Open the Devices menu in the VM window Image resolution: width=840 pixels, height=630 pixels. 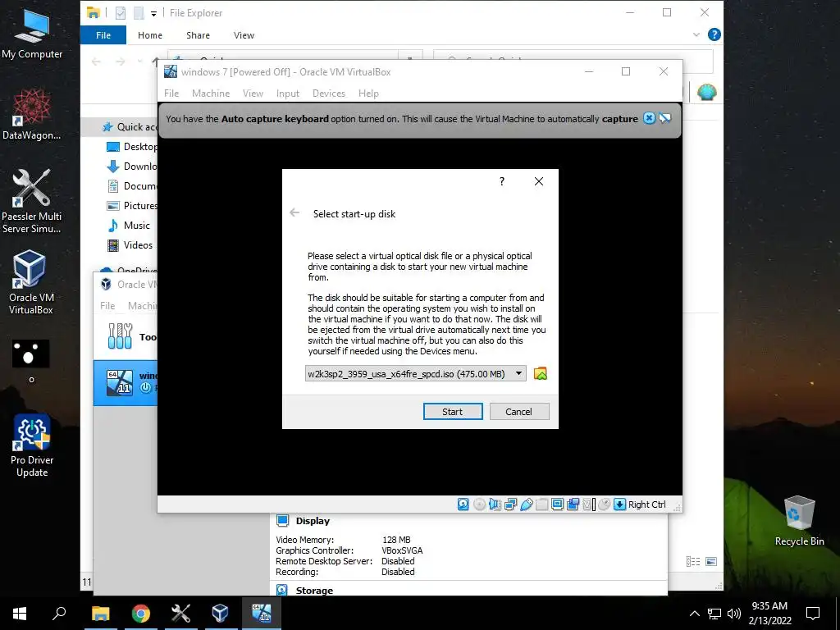tap(329, 94)
